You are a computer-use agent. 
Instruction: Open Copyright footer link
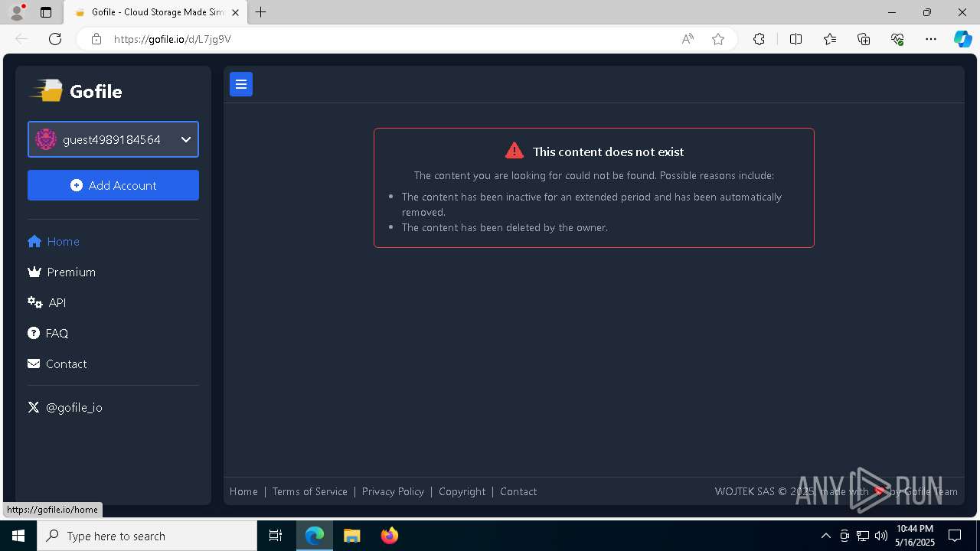462,491
